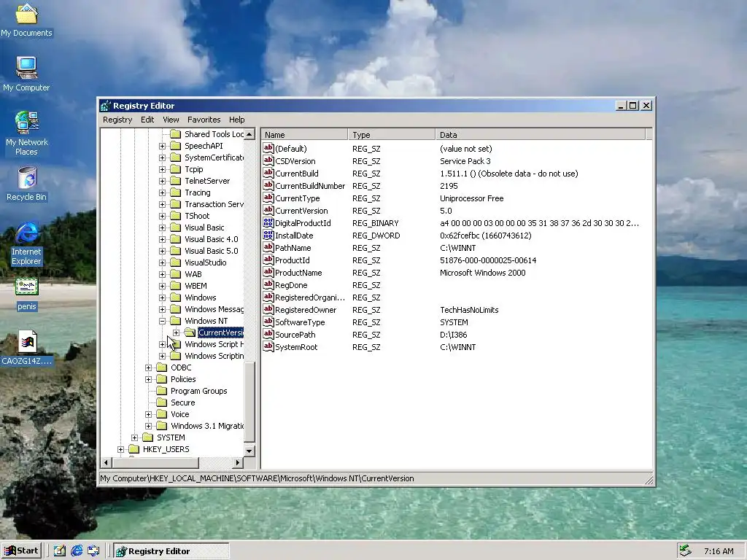Select the PathName value name

293,248
